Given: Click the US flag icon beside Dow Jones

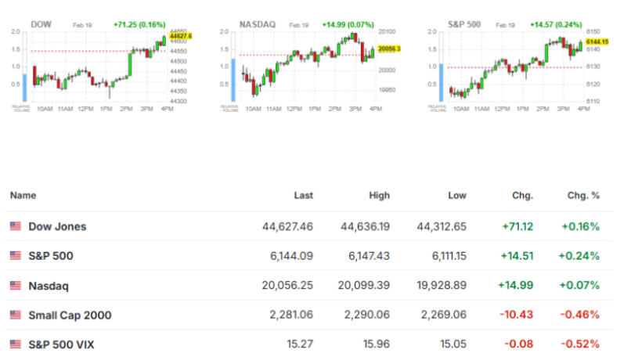Looking at the screenshot, I should [16, 226].
